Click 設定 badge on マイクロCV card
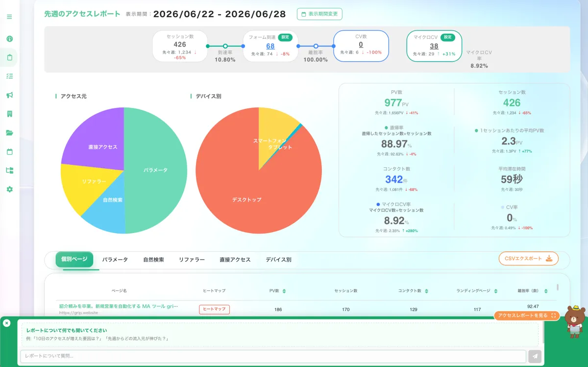The width and height of the screenshot is (588, 367). tap(447, 37)
